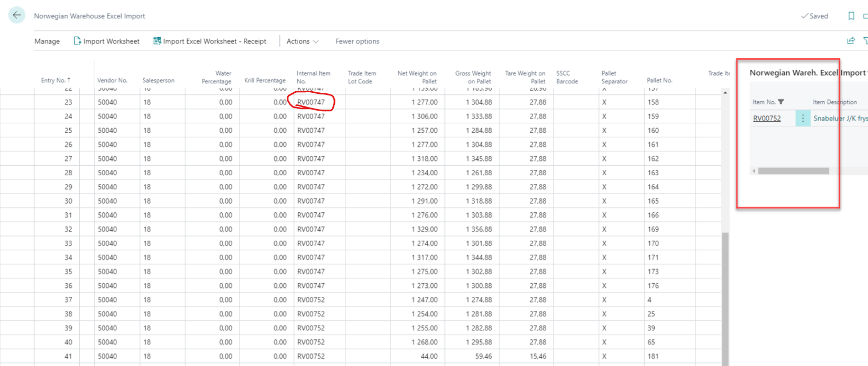Open the Manage menu

click(47, 41)
